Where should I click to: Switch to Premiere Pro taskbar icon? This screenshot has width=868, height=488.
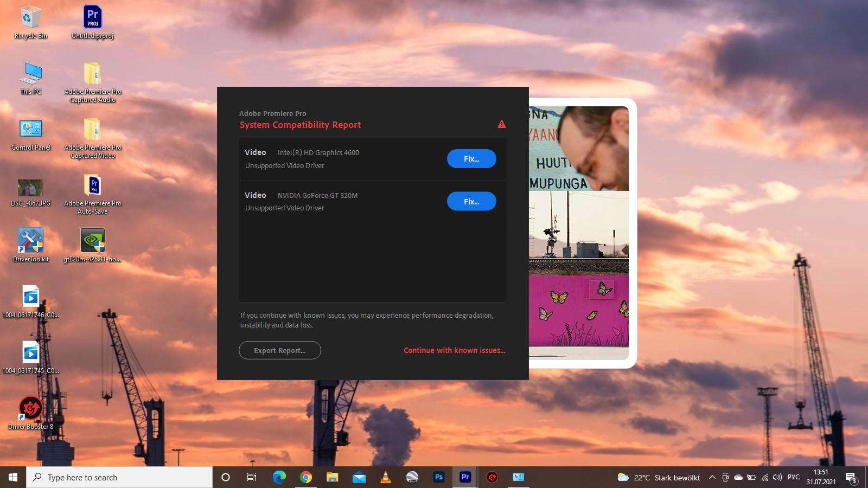(465, 477)
